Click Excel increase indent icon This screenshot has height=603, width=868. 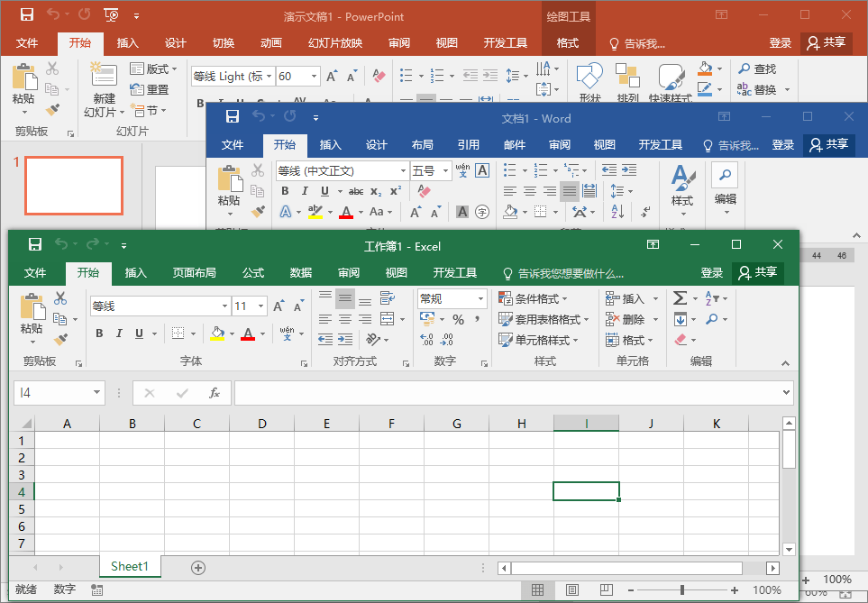(345, 340)
